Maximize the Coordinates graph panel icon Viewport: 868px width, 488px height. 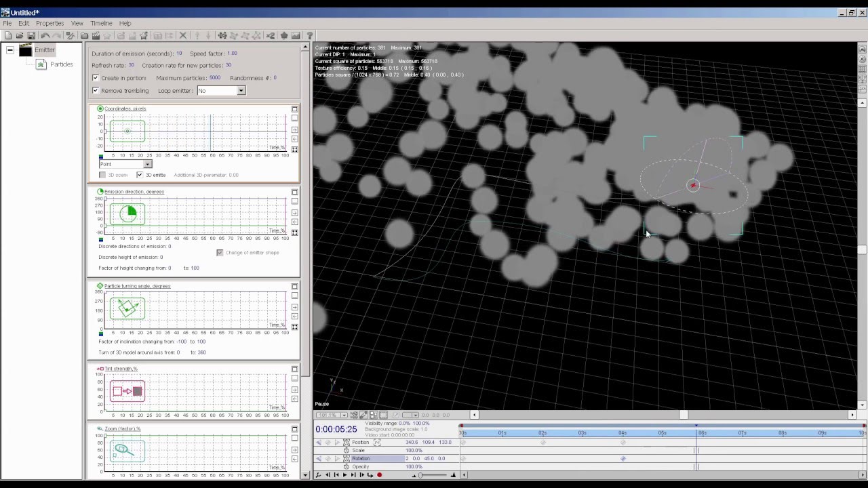tap(294, 109)
